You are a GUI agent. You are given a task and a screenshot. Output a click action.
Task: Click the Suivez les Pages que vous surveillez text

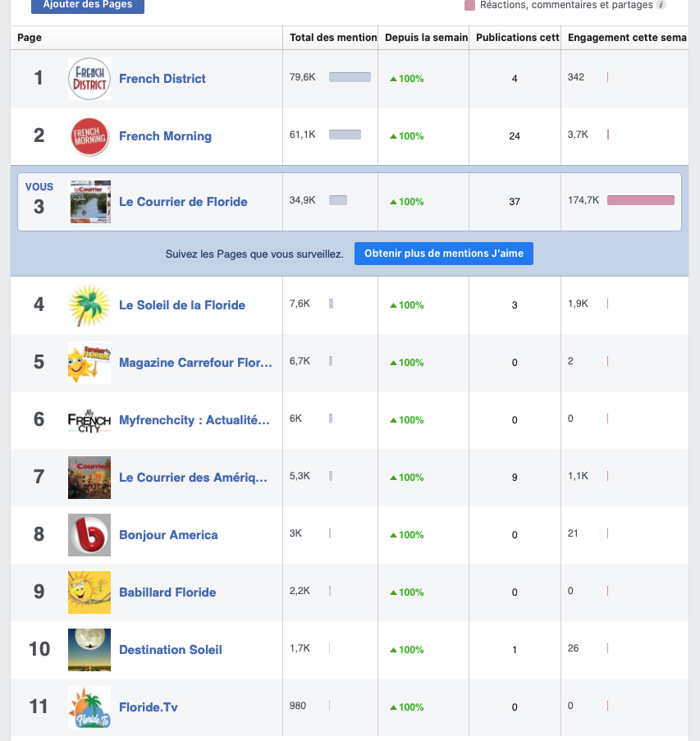254,254
